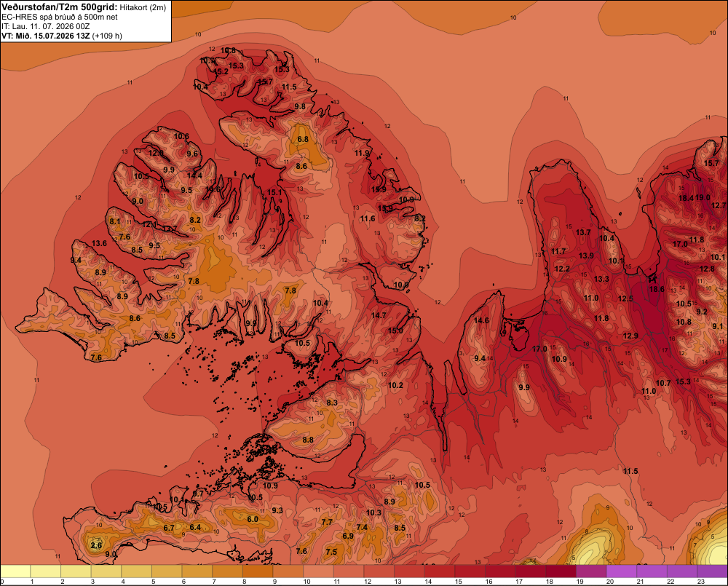Click the Veðurstofan/T2m 500grid title text
The height and width of the screenshot is (586, 728).
60,7
